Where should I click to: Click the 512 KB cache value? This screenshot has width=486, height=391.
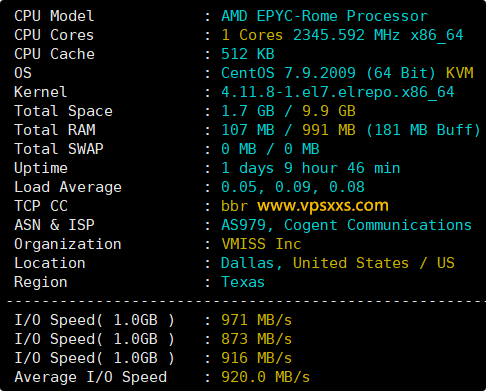coord(248,54)
